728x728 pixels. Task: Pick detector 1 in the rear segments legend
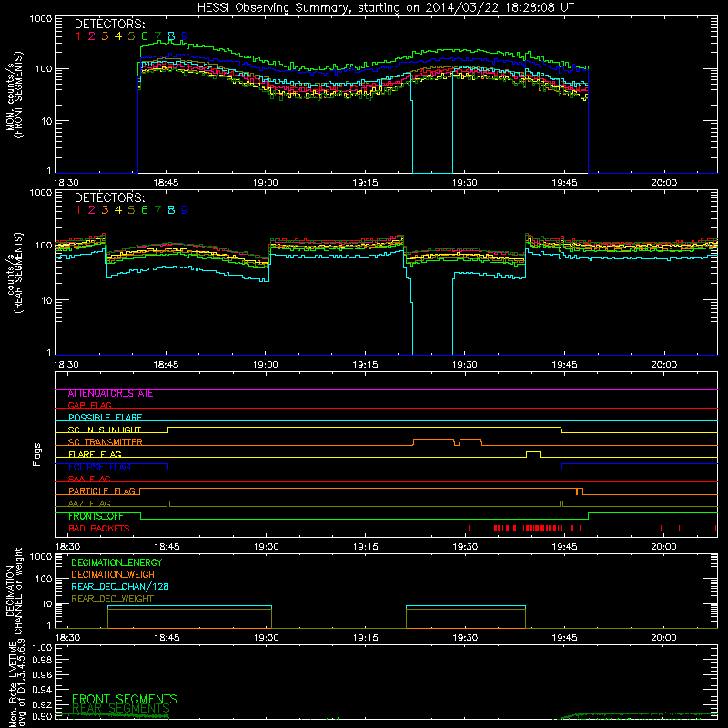click(78, 210)
